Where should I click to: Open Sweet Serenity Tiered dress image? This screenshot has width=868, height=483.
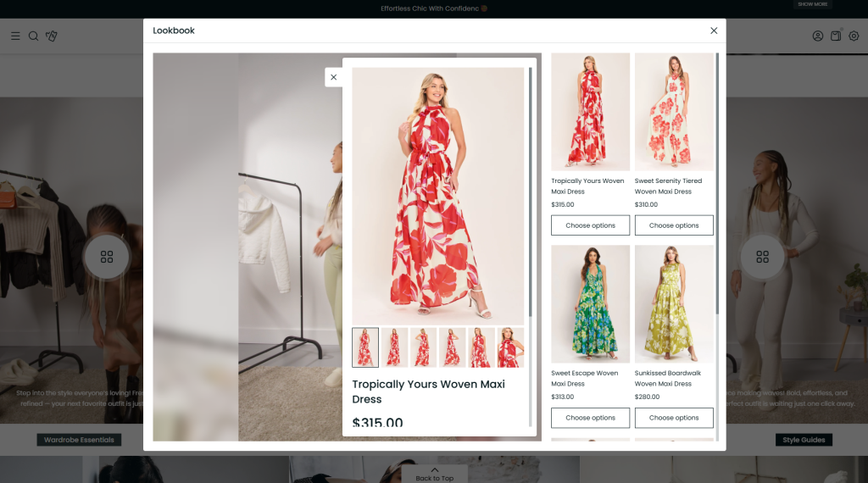click(x=674, y=112)
